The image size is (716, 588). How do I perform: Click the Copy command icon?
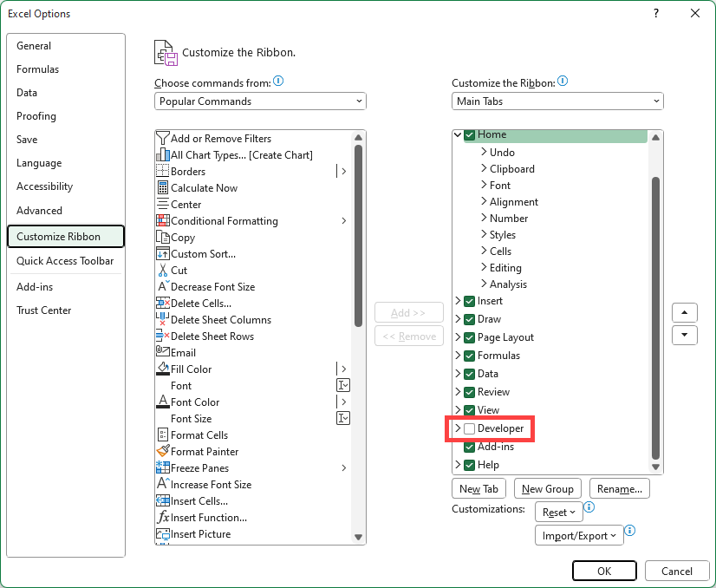163,237
